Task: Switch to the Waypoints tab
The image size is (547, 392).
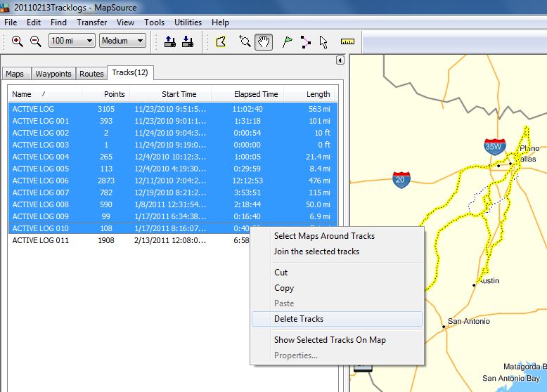Action: [x=53, y=74]
